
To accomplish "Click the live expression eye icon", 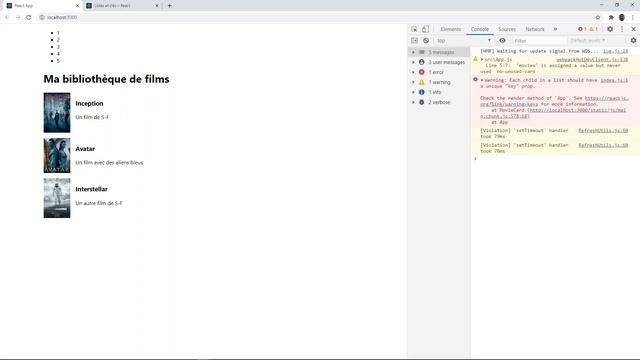I will (x=502, y=41).
